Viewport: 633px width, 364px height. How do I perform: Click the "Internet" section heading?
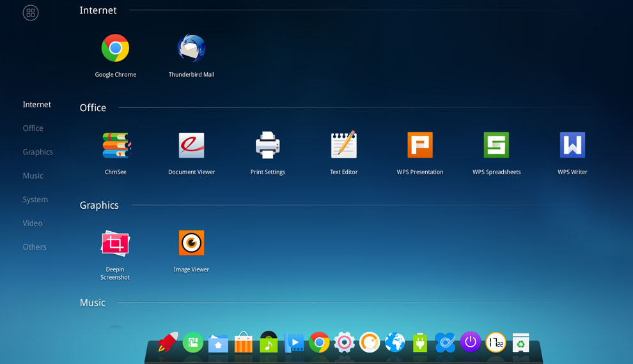(x=98, y=10)
